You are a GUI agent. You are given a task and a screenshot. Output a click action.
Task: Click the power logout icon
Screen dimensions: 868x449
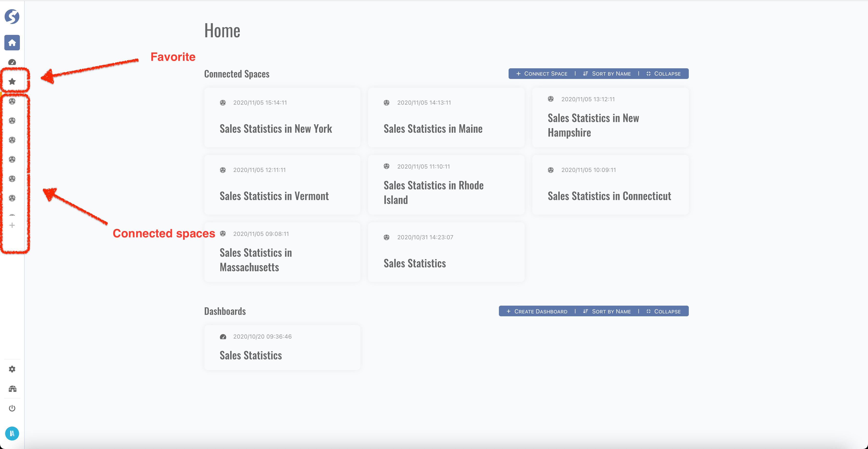(12, 408)
